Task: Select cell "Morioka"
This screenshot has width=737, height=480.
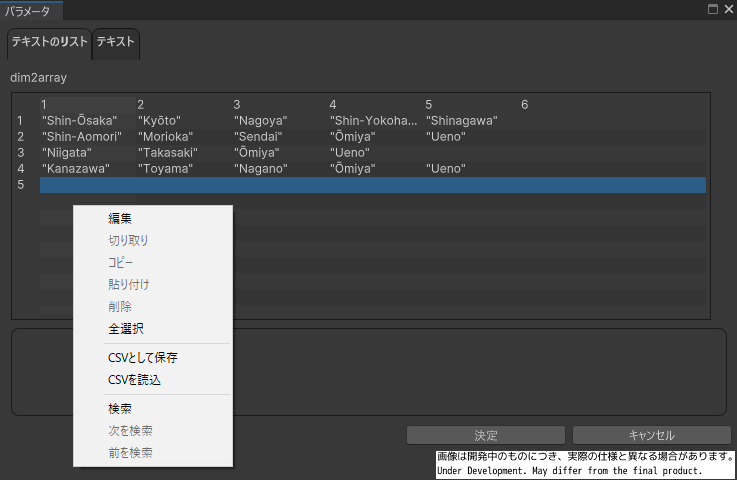Action: (x=184, y=137)
